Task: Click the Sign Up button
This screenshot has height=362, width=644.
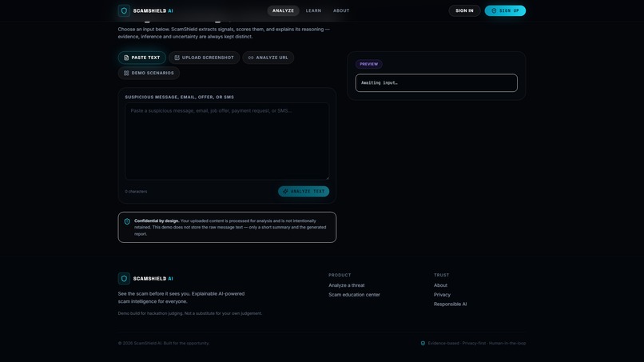Action: [505, 10]
